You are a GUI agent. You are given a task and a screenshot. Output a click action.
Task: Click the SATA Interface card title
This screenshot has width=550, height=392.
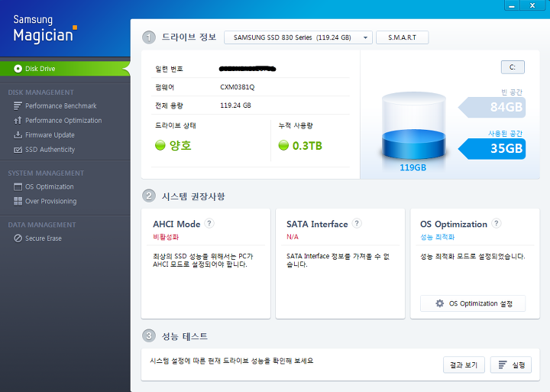(x=317, y=224)
